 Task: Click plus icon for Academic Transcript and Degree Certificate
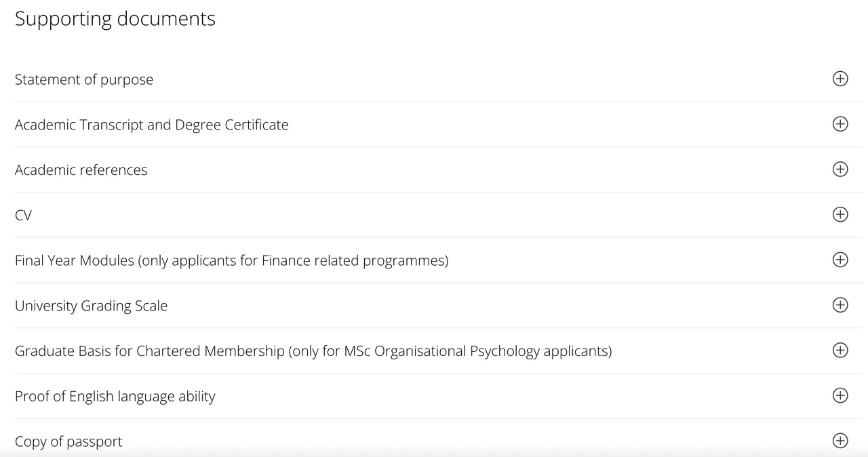click(840, 124)
